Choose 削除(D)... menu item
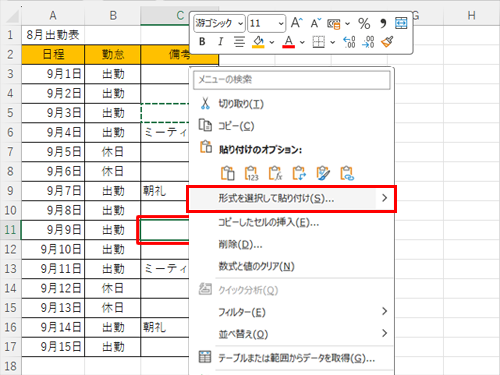This screenshot has width=500, height=375. 292,245
